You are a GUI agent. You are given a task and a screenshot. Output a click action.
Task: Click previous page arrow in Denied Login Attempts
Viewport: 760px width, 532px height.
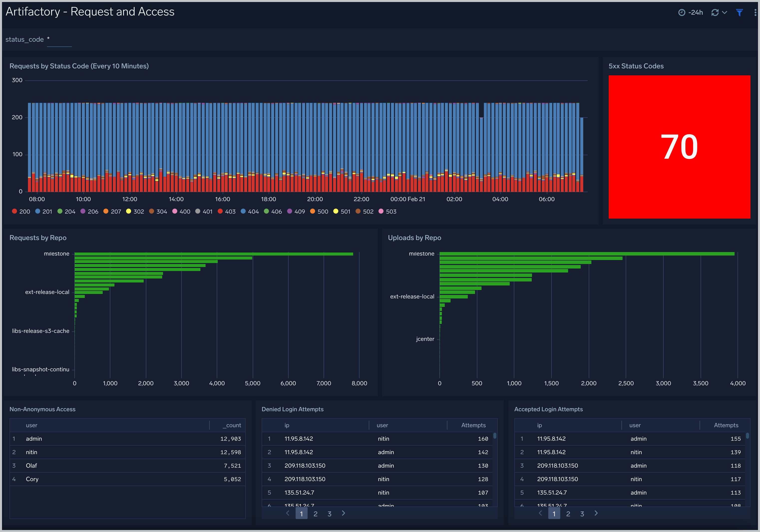pos(288,513)
